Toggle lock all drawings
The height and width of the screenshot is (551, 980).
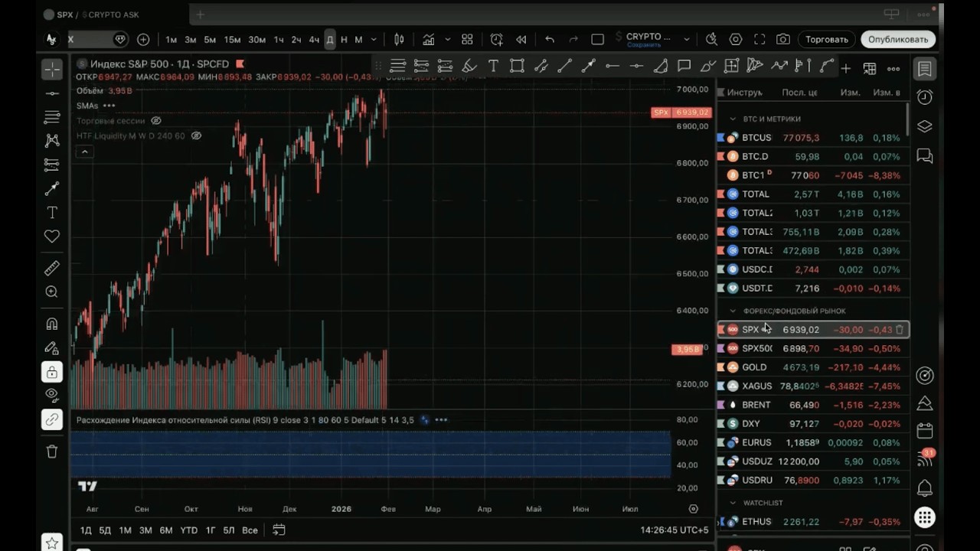click(x=52, y=372)
